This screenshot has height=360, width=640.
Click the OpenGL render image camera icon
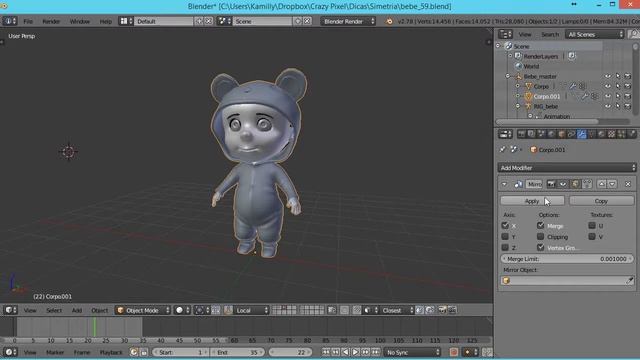pyautogui.click(x=442, y=310)
